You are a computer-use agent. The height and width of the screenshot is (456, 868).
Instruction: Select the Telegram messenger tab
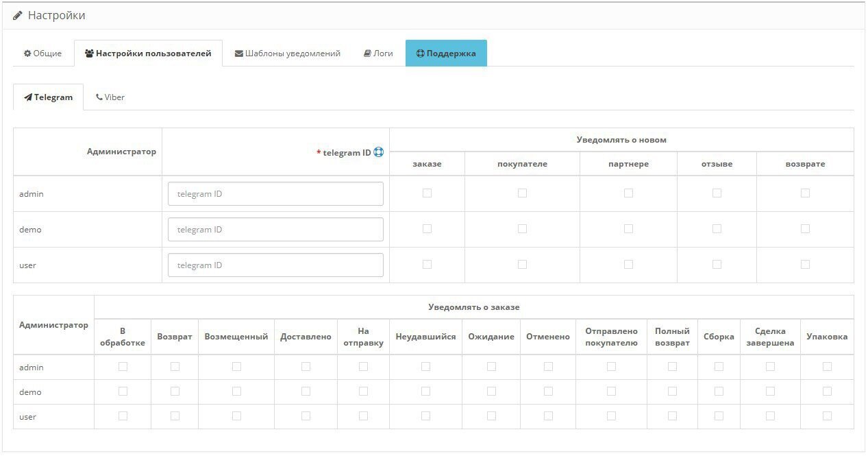[x=48, y=97]
